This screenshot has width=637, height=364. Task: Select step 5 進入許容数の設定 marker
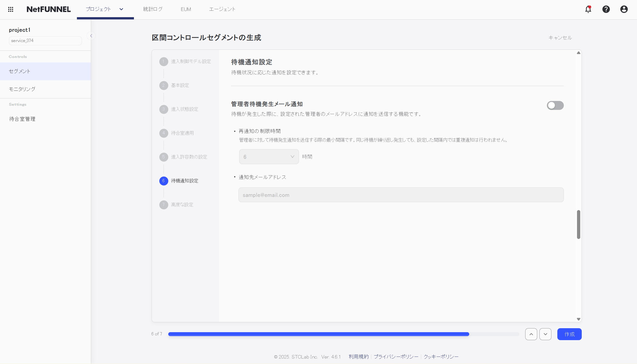coord(164,157)
